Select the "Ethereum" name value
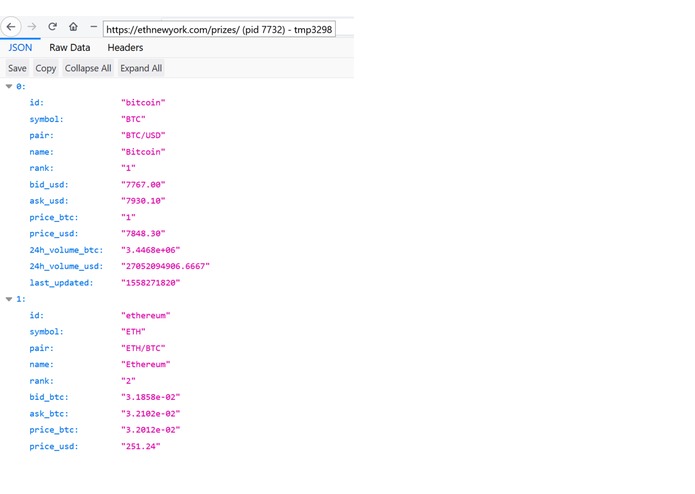 (x=146, y=364)
